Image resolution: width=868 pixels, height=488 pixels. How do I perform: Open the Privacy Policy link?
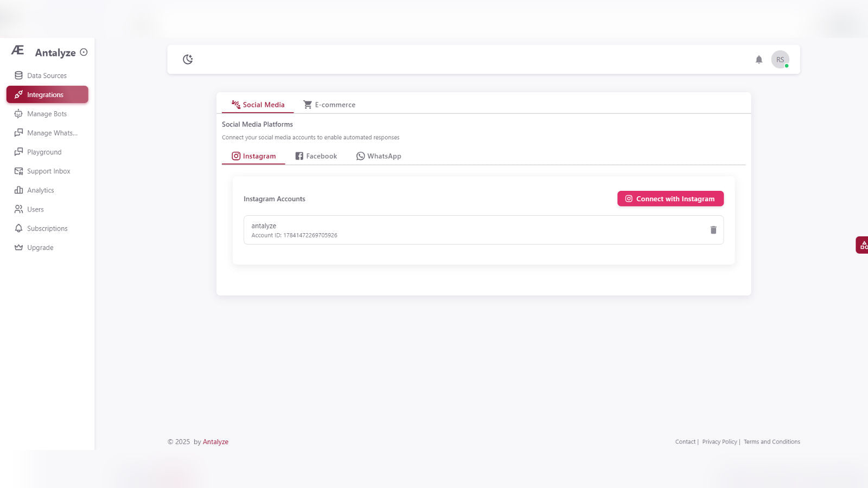tap(719, 442)
